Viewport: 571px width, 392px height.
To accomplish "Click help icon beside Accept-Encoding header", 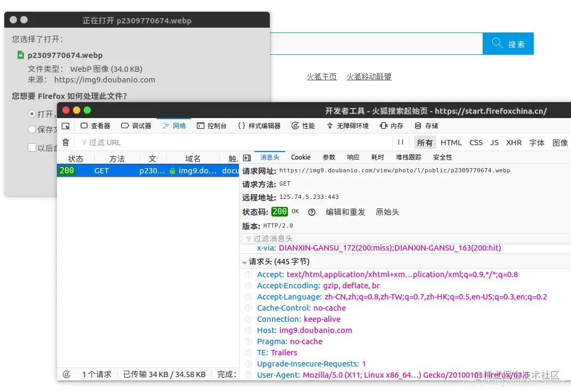I will pos(249,286).
